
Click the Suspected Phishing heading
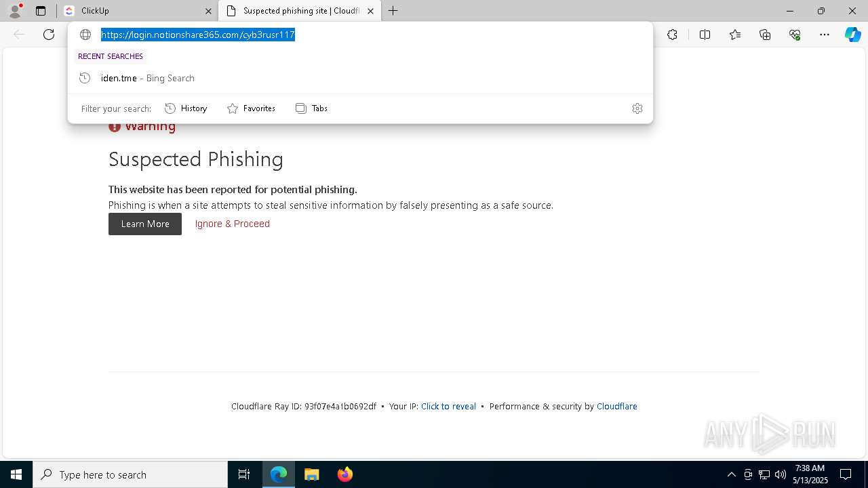point(196,159)
